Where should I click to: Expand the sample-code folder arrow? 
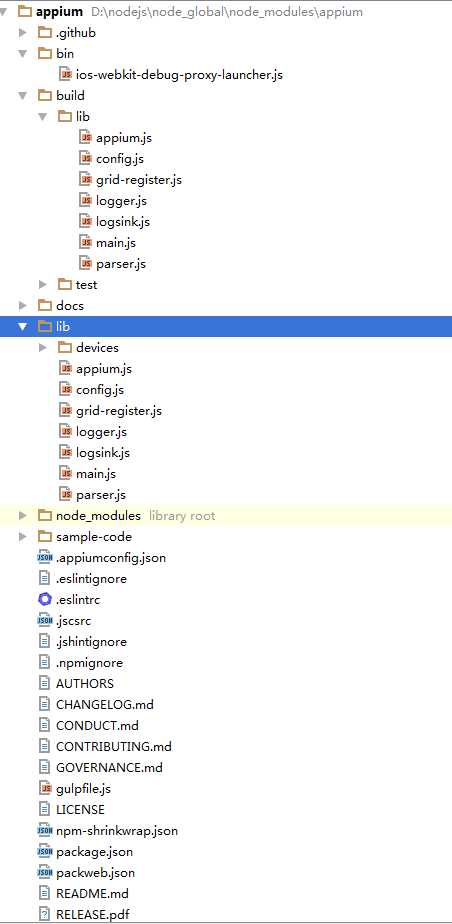pos(23,536)
